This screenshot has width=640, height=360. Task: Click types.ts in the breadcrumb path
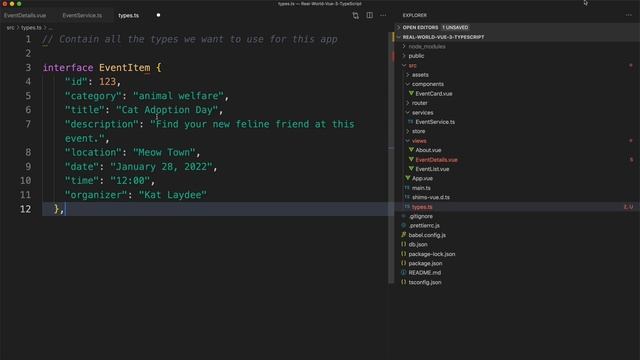tap(31, 28)
